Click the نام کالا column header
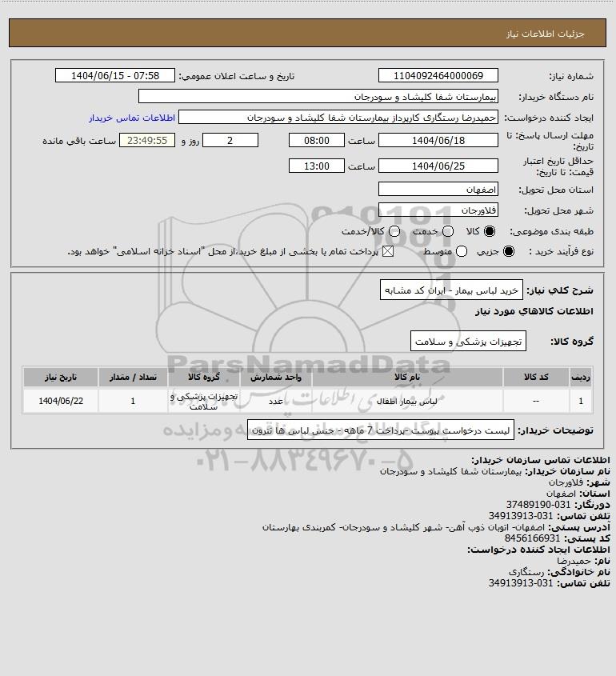Image resolution: width=616 pixels, height=676 pixels. [x=407, y=378]
